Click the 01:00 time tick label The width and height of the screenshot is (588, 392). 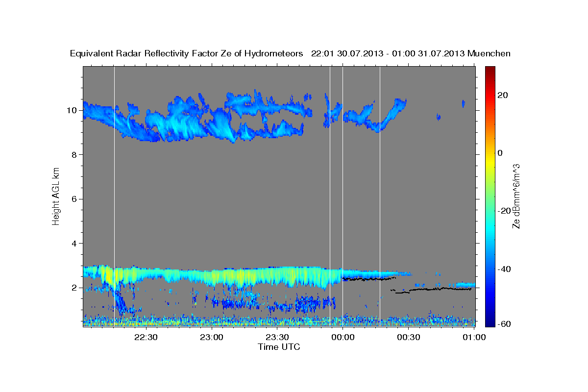474,337
